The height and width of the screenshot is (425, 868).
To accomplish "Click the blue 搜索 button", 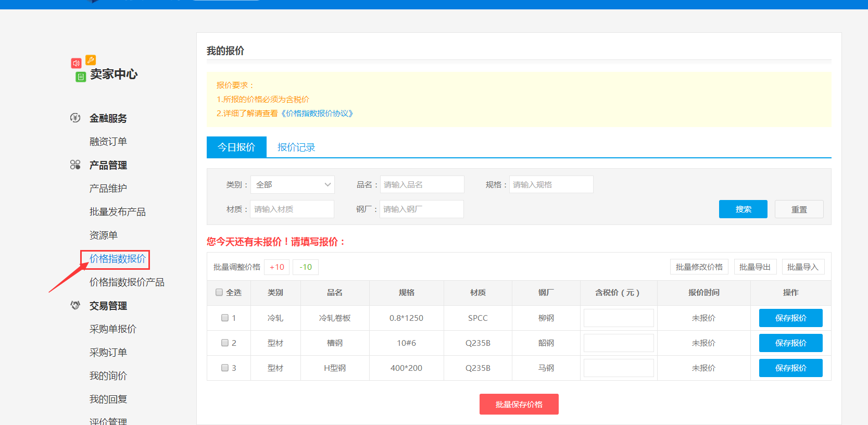I will pos(743,209).
